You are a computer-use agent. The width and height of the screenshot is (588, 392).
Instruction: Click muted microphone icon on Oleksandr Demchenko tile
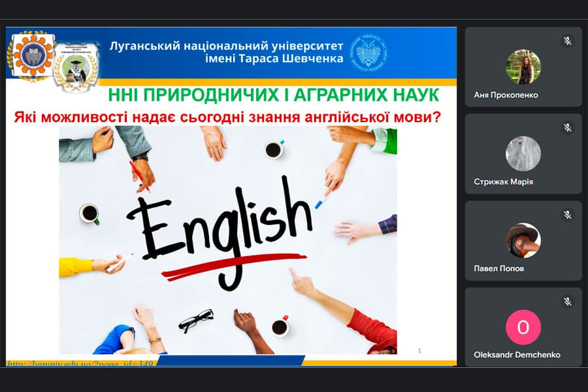click(568, 302)
